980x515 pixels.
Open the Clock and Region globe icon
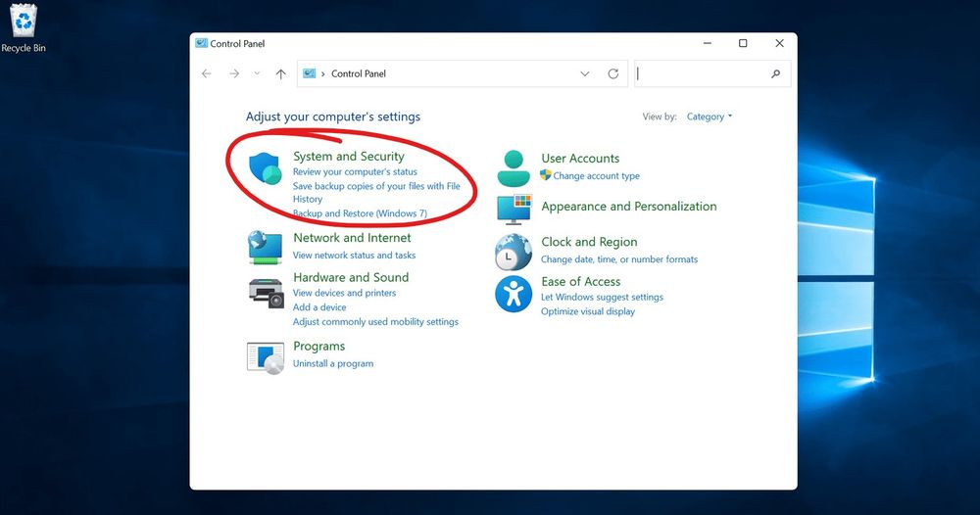tap(514, 252)
